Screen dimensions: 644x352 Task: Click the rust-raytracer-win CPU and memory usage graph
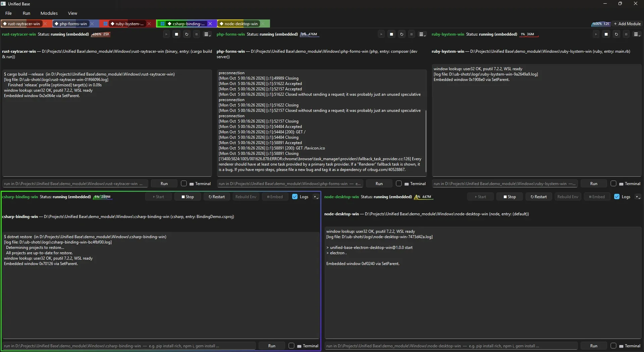point(101,34)
